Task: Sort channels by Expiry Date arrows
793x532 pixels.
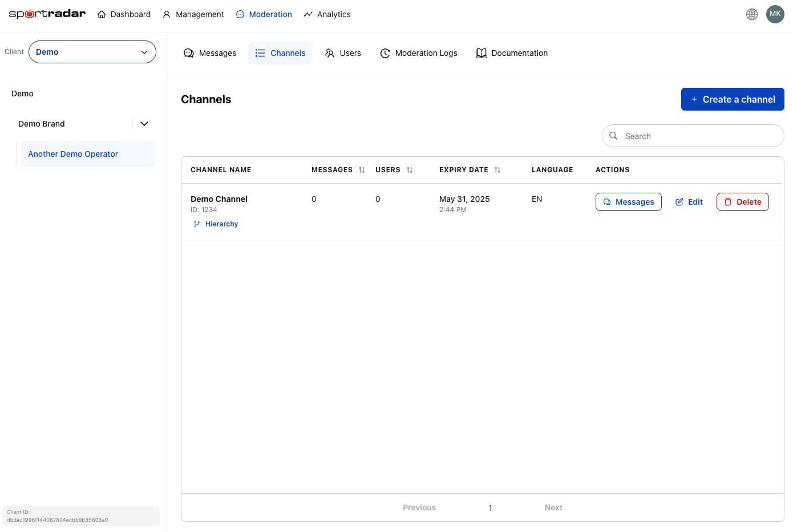Action: (x=497, y=170)
